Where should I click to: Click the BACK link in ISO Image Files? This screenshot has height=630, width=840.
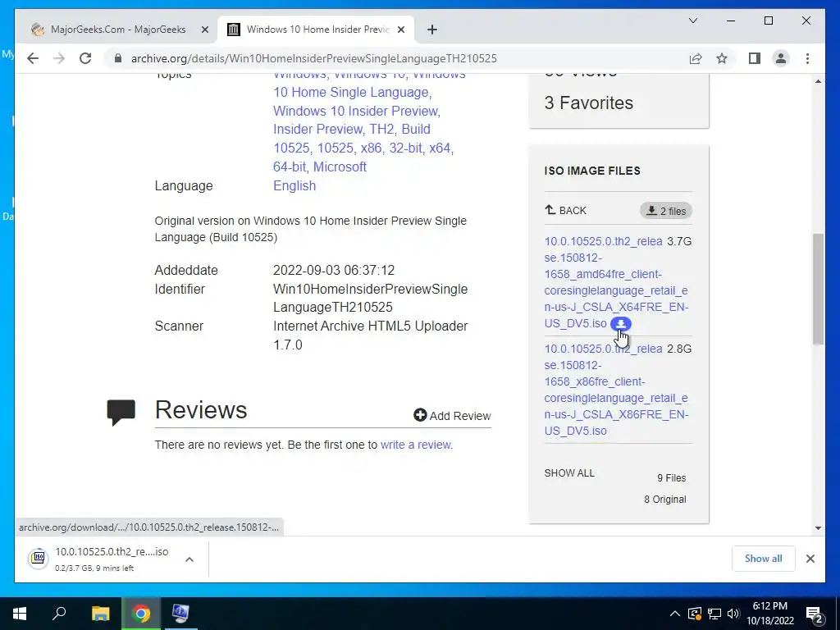point(566,211)
